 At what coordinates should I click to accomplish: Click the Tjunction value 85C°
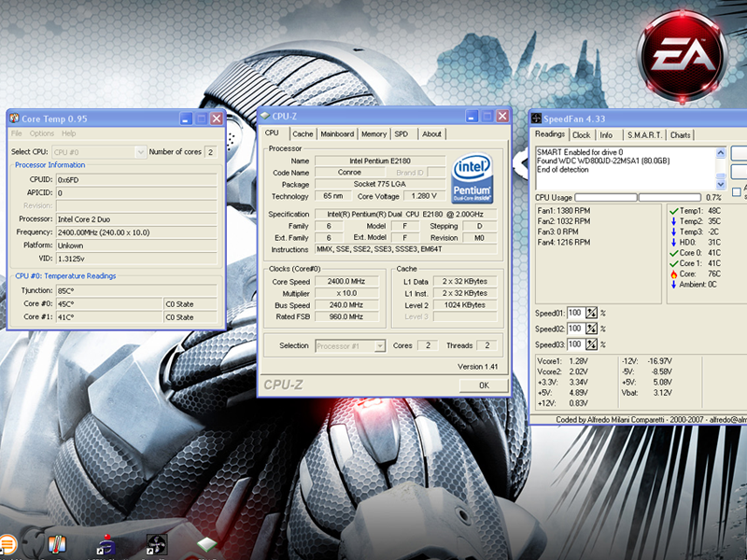click(x=136, y=290)
